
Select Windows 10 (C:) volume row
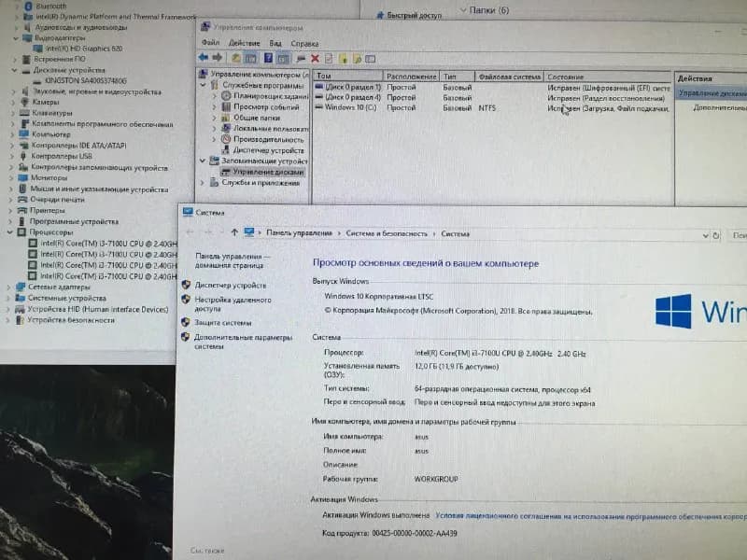[x=492, y=108]
